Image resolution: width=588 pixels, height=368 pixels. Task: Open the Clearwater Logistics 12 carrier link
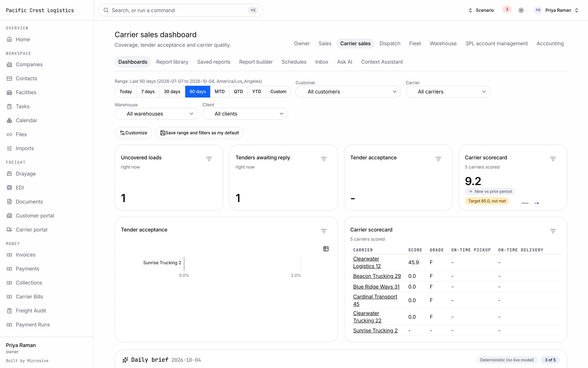click(367, 262)
